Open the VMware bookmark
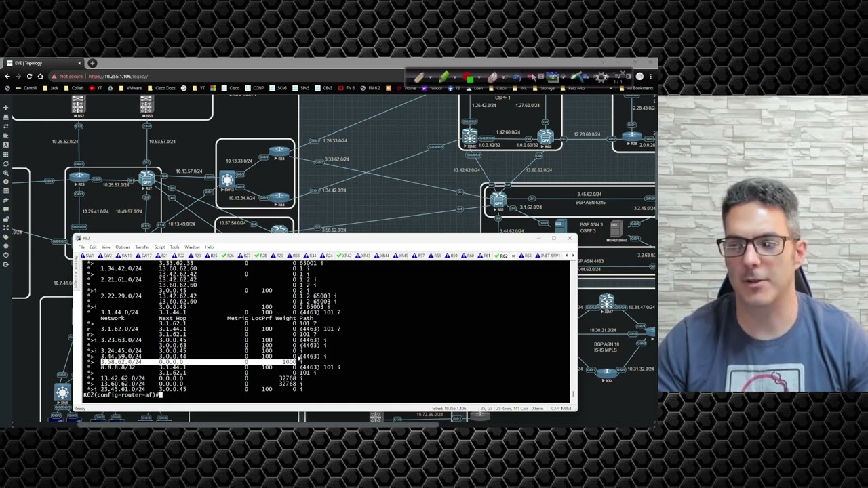868x488 pixels. [130, 88]
